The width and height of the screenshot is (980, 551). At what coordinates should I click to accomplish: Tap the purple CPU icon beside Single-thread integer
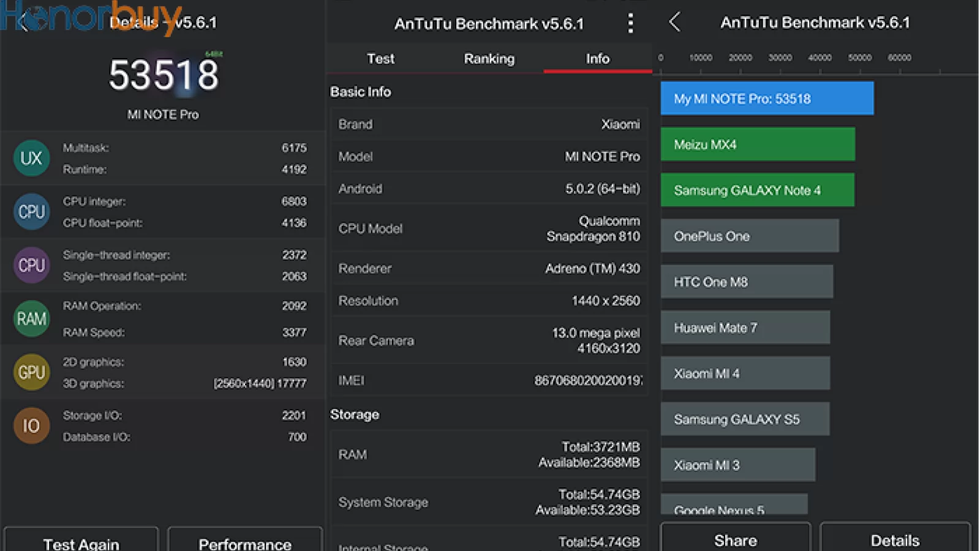tap(31, 265)
